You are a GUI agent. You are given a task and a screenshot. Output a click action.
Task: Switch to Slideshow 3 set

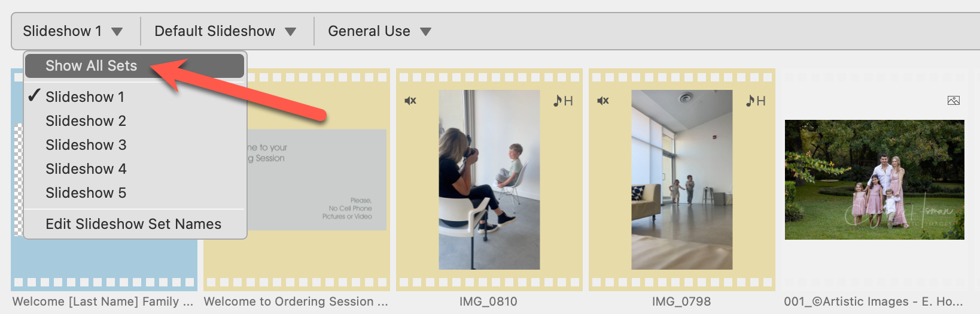86,145
